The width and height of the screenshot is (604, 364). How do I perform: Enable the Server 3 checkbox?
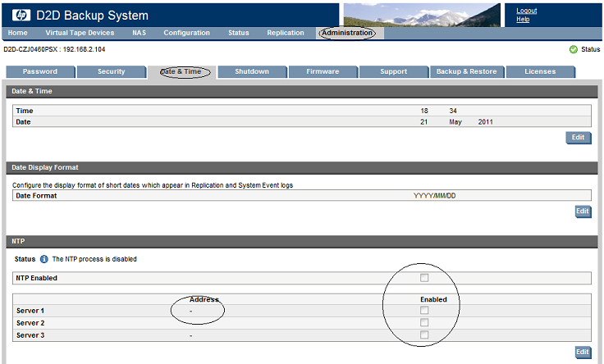424,334
